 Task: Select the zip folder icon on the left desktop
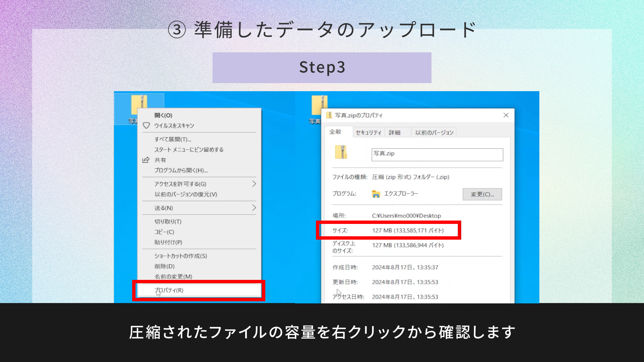tap(139, 105)
